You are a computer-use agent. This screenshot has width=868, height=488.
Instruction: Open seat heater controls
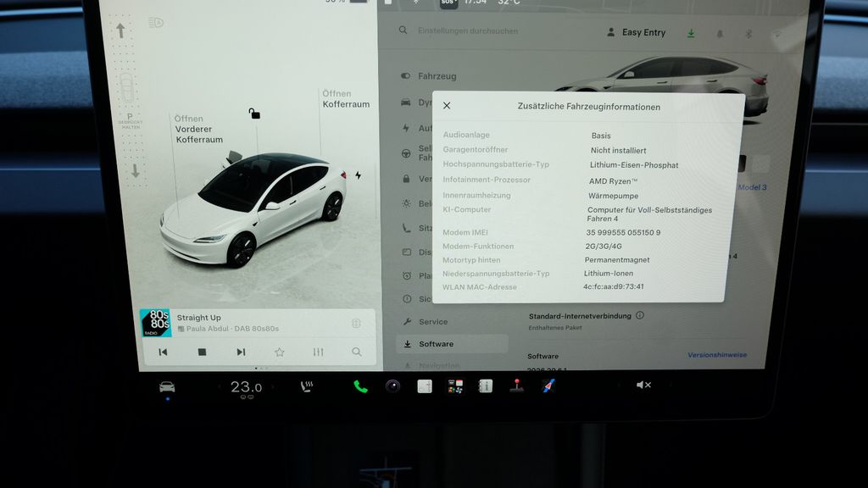click(x=307, y=386)
